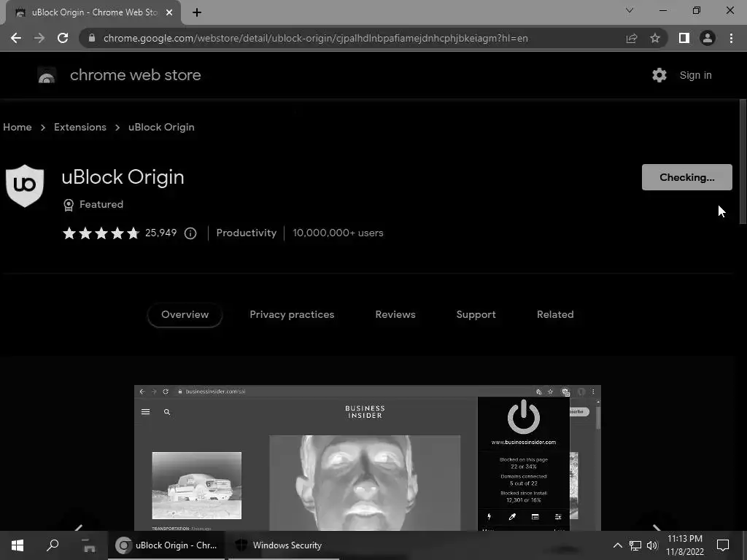Open the Productivity category link

[247, 233]
